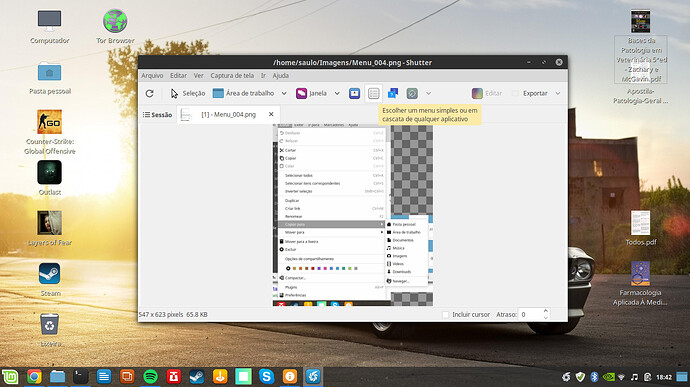Open the Ajuda menu
This screenshot has height=387, width=690.
click(280, 76)
